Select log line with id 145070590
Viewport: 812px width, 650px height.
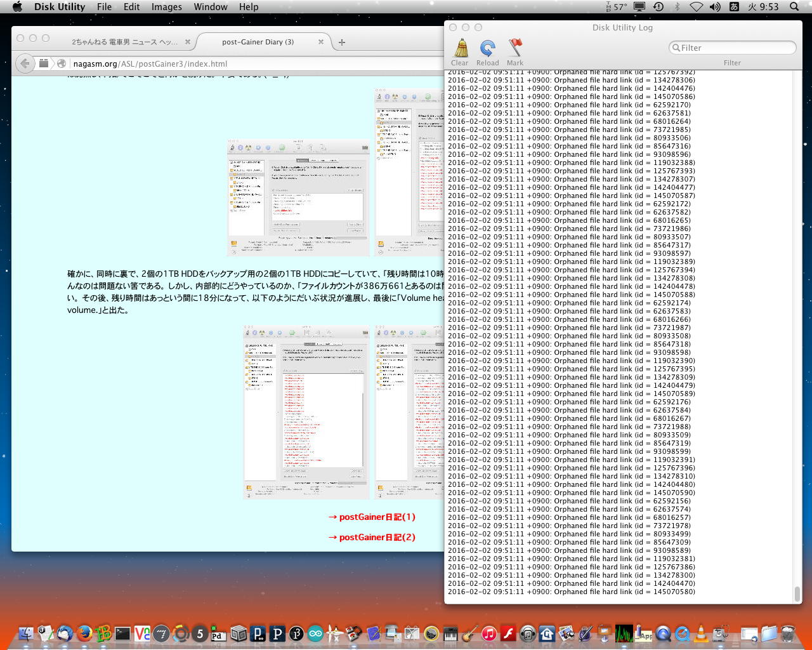point(572,493)
